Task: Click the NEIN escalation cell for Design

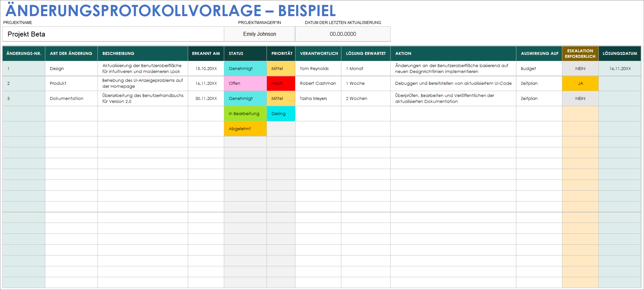Action: click(580, 69)
